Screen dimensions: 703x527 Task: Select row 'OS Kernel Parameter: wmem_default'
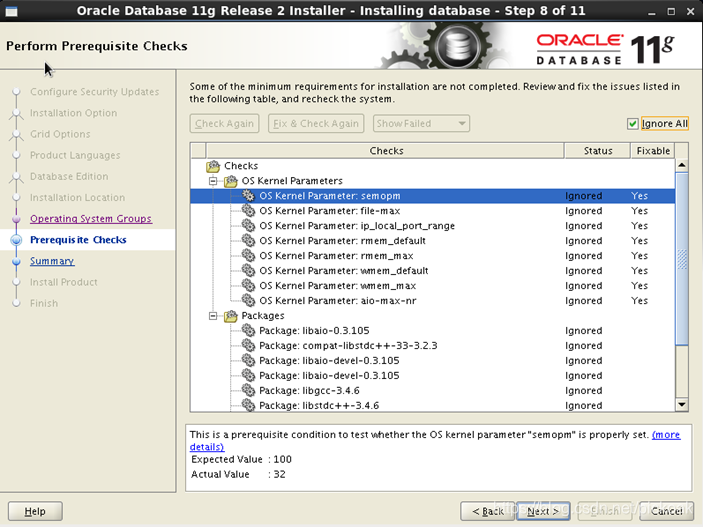(433, 270)
